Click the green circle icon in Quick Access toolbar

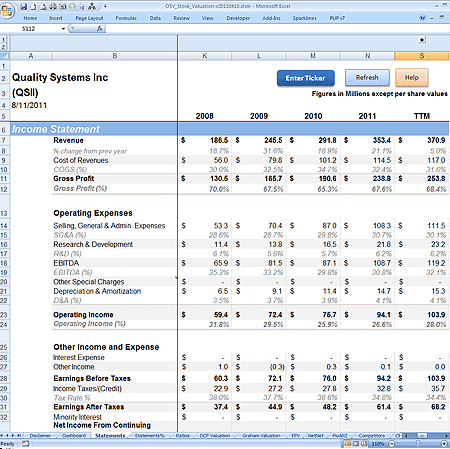(x=72, y=6)
